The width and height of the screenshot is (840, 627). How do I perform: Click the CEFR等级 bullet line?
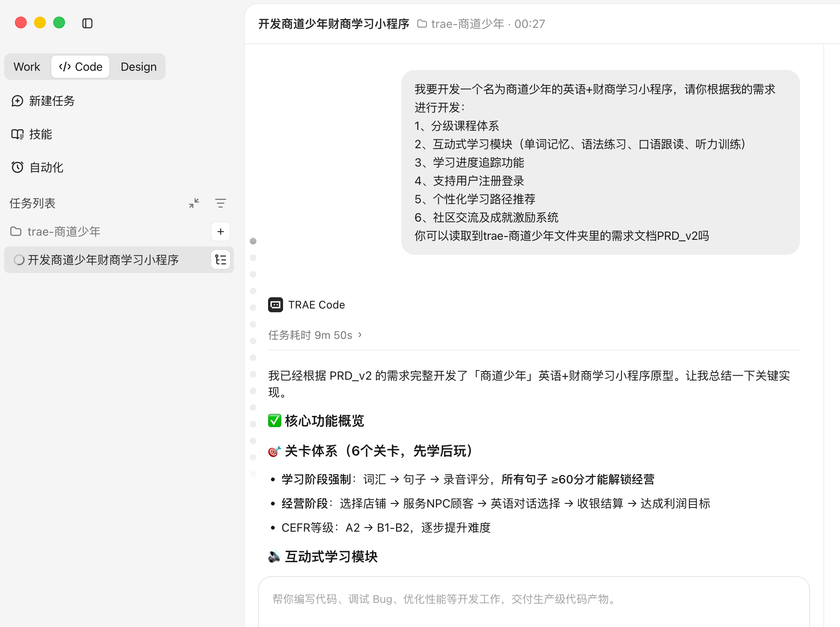pos(386,527)
